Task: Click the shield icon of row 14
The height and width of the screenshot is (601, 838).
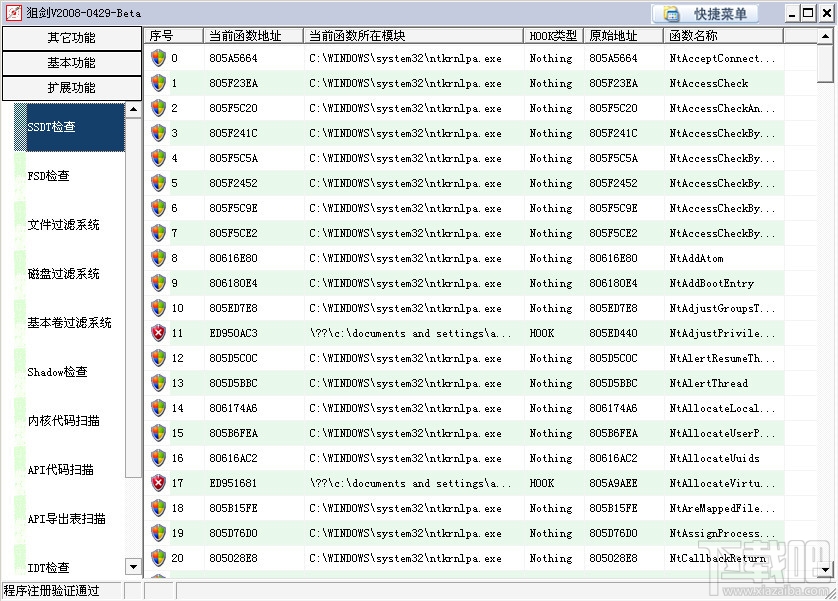Action: [x=158, y=408]
